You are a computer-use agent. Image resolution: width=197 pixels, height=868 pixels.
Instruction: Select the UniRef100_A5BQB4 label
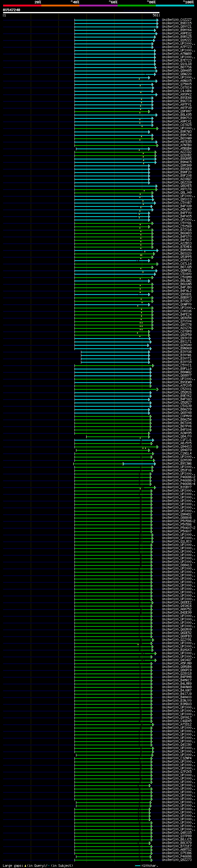pyautogui.click(x=177, y=149)
